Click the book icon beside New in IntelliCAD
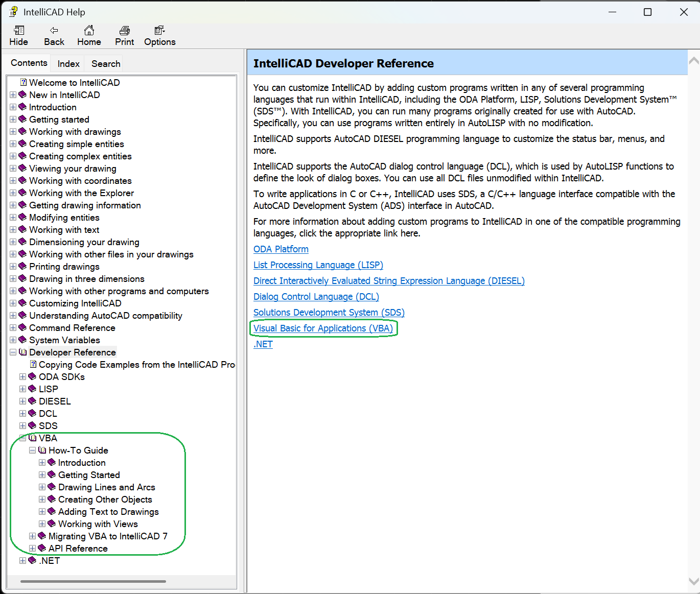Viewport: 700px width, 594px height. [22, 94]
